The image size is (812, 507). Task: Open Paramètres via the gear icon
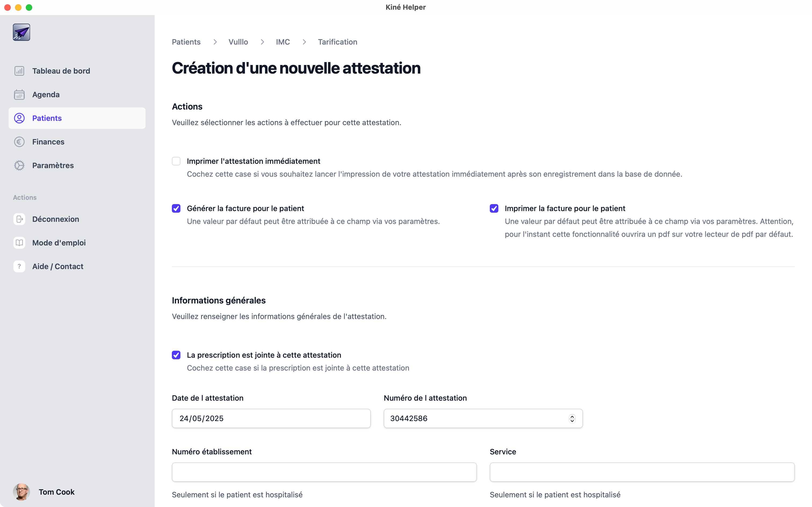point(19,165)
